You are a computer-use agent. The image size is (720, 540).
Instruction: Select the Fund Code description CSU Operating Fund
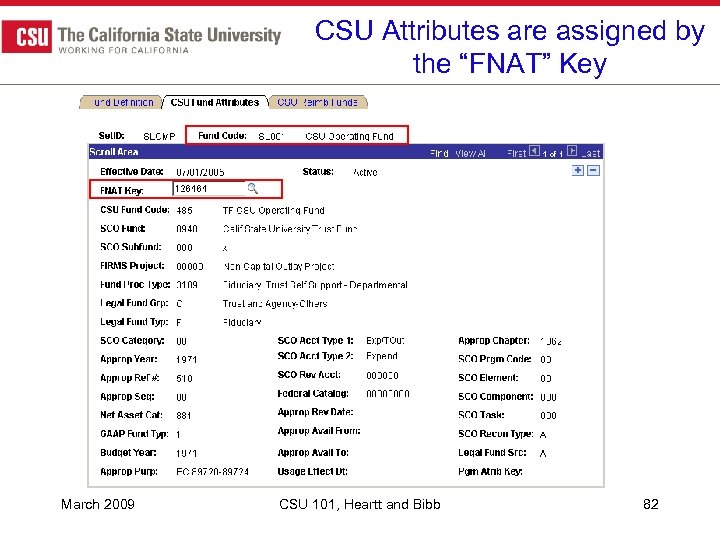349,137
